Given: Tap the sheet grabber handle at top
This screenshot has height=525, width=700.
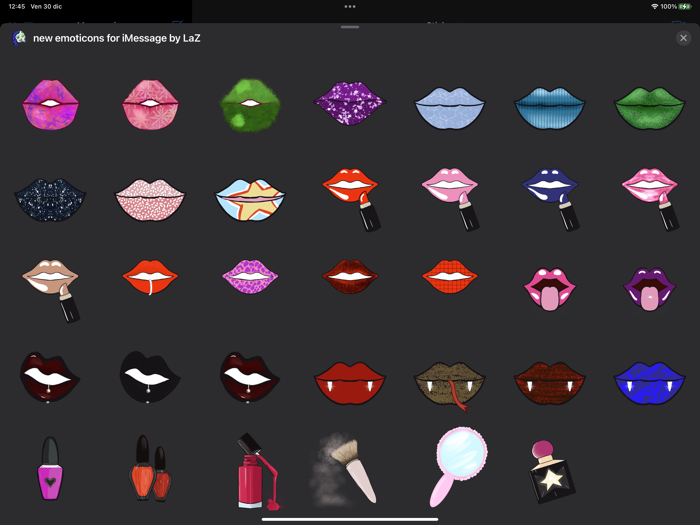Looking at the screenshot, I should [x=350, y=27].
